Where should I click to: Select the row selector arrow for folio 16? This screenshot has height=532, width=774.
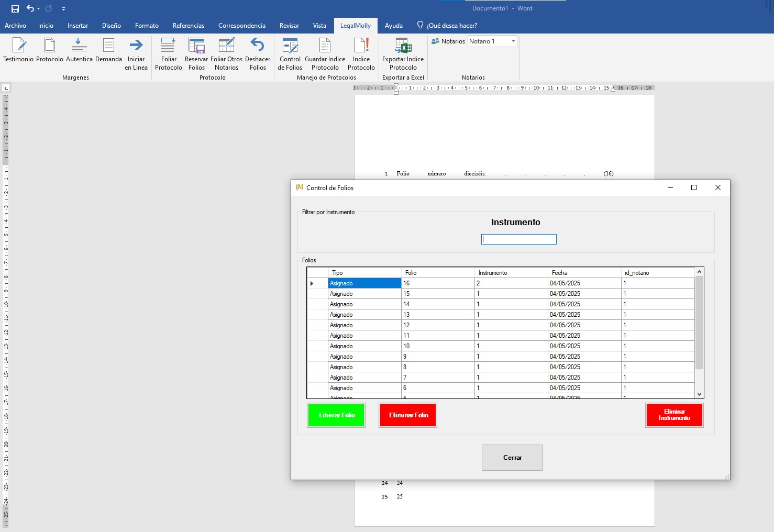click(x=317, y=283)
